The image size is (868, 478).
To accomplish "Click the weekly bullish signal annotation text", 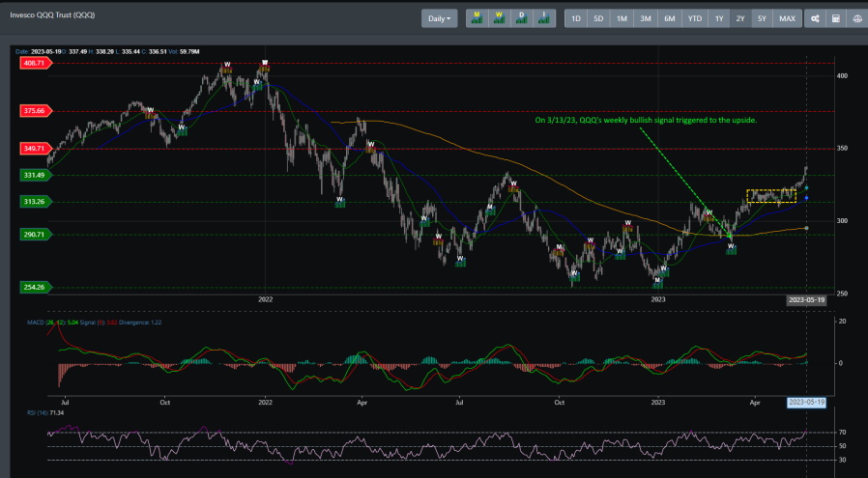I will (646, 120).
